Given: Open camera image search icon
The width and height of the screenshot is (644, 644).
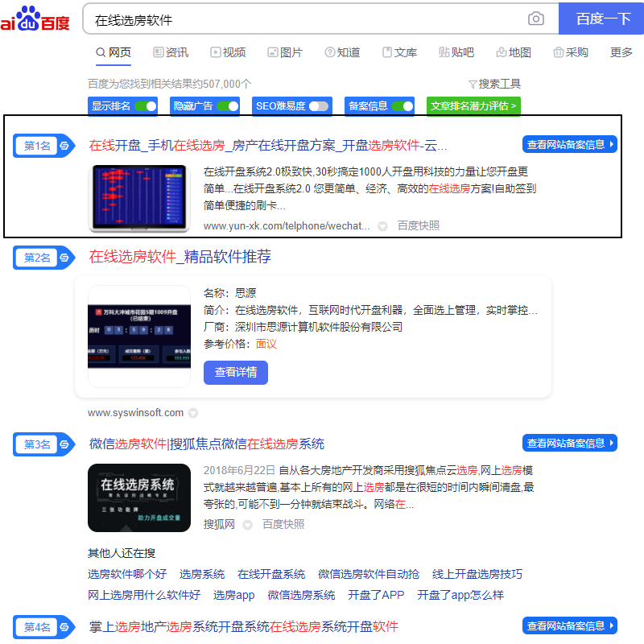Looking at the screenshot, I should [x=535, y=19].
